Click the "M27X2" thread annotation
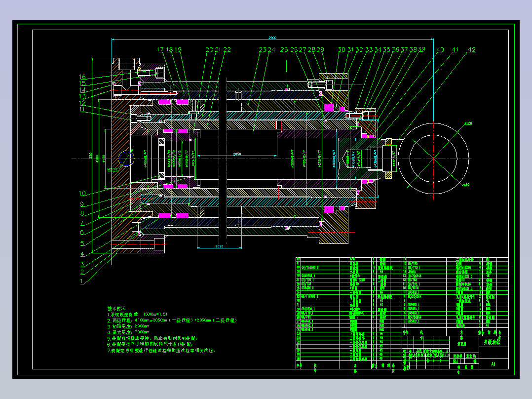Screen dimensions: 532x399 113,169
